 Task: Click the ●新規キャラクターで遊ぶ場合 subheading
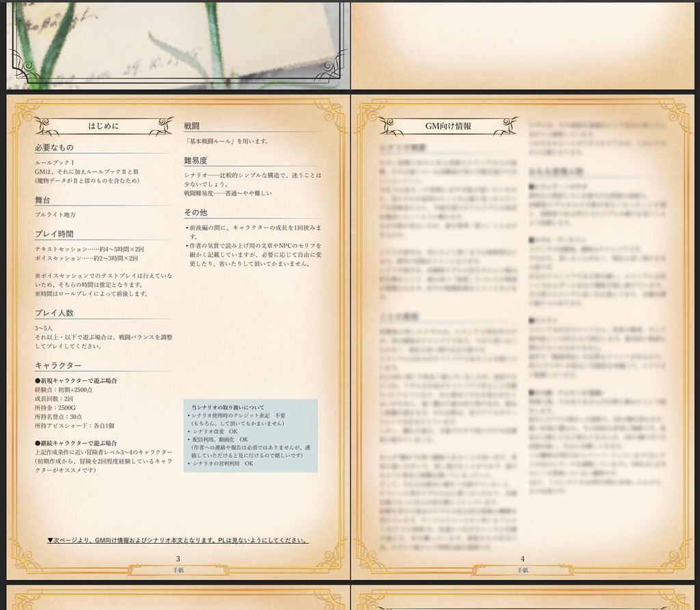(76, 381)
